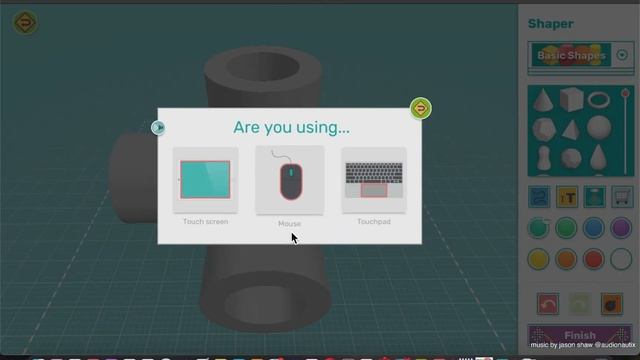Click the redo button
Image resolution: width=640 pixels, height=360 pixels.
[580, 304]
